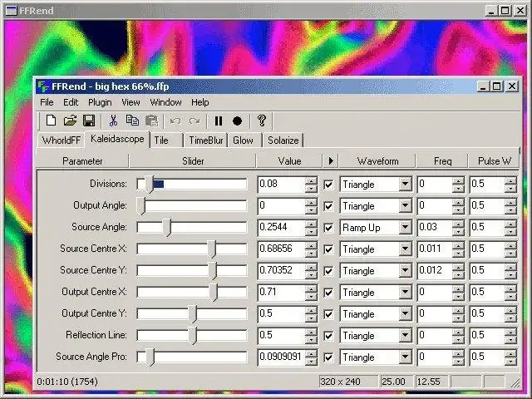Click the Divisions slider thumb
Viewport: 532px width, 399px height.
149,185
